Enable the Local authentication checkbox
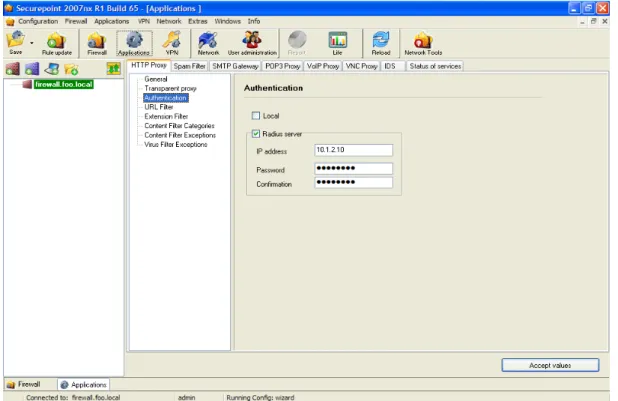 [256, 116]
